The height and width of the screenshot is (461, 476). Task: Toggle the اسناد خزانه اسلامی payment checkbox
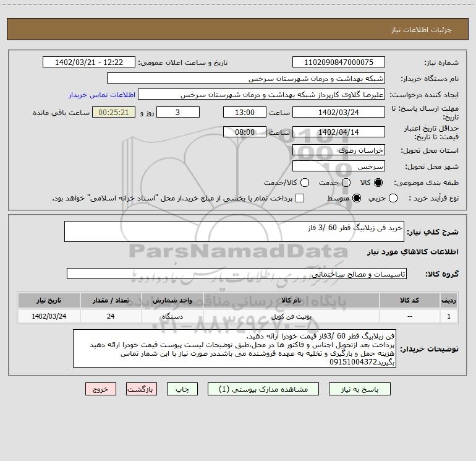click(300, 198)
